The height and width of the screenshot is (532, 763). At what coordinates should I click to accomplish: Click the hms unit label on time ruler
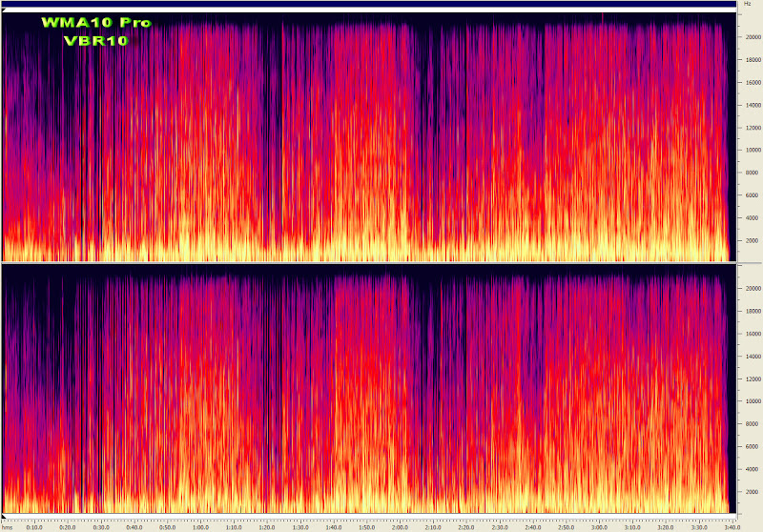pos(7,525)
